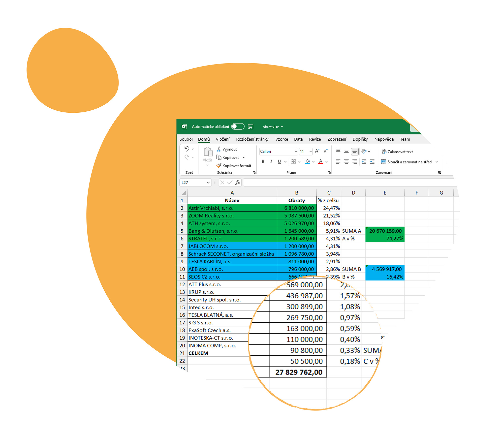Toggle top vertical alignment
Screen dimensions: 504x434
click(338, 151)
